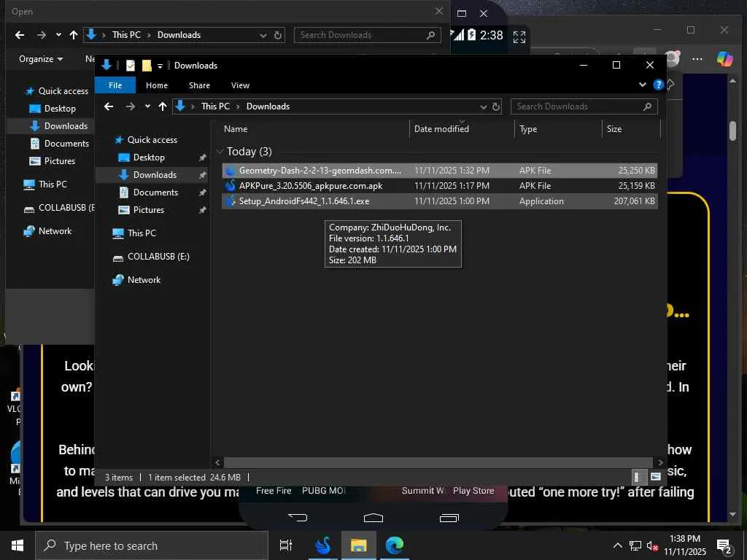Click Search Downloads field in Open dialog

(367, 35)
